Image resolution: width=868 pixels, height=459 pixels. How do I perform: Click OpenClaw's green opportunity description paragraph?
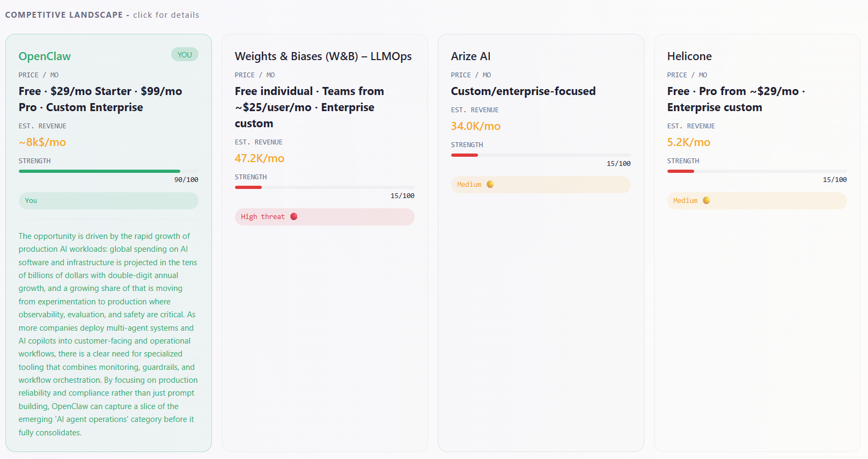(108, 334)
